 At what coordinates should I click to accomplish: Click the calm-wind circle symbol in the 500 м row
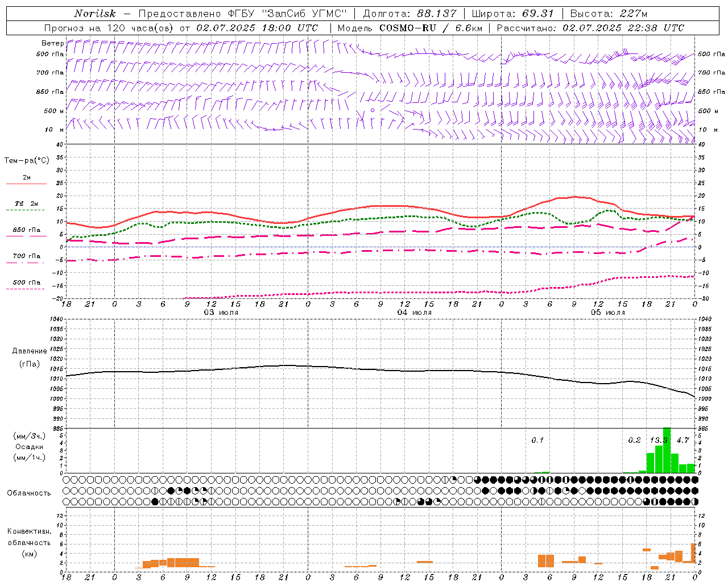373,110
